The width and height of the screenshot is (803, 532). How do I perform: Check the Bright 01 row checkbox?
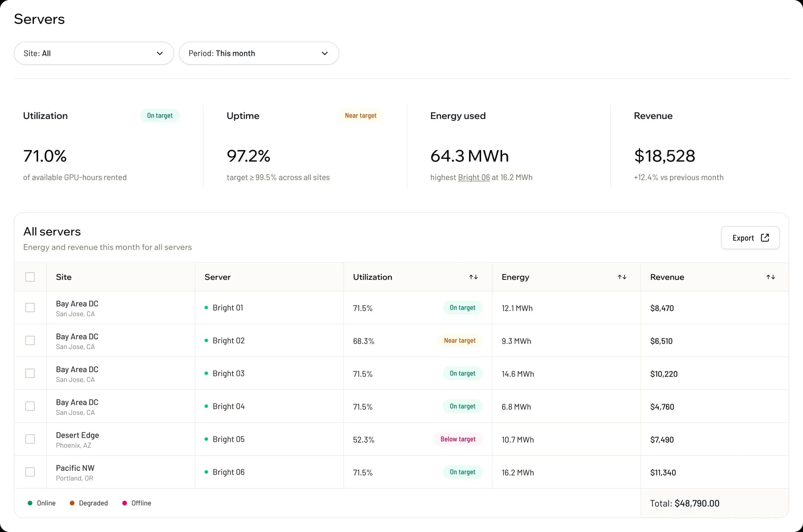coord(30,308)
